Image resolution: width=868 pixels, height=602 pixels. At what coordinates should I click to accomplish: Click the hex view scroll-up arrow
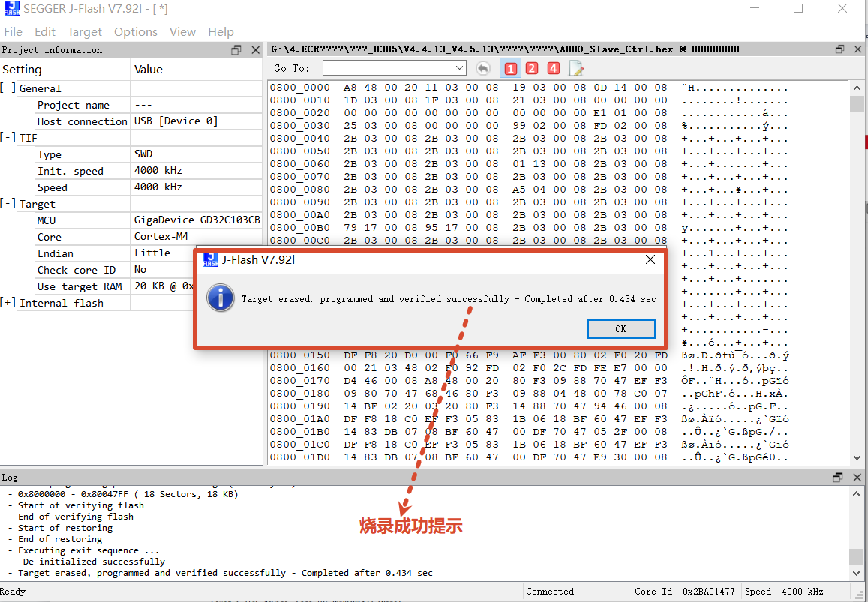click(x=857, y=88)
